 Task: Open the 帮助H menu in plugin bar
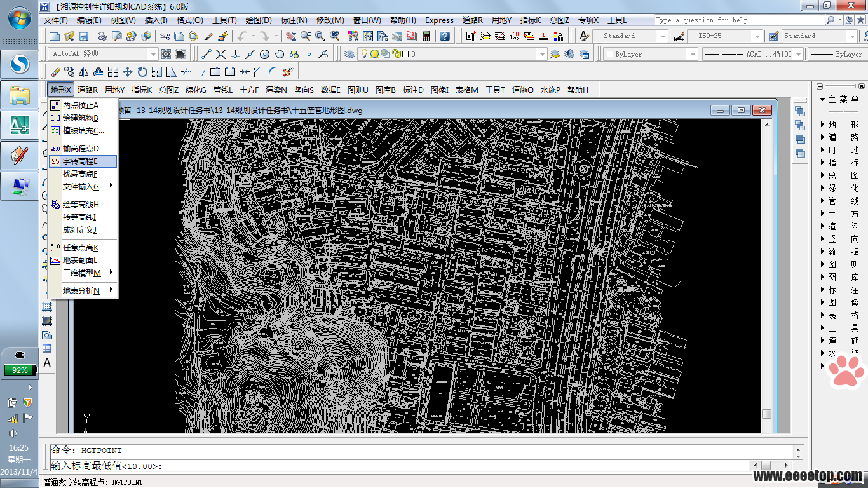pyautogui.click(x=578, y=90)
